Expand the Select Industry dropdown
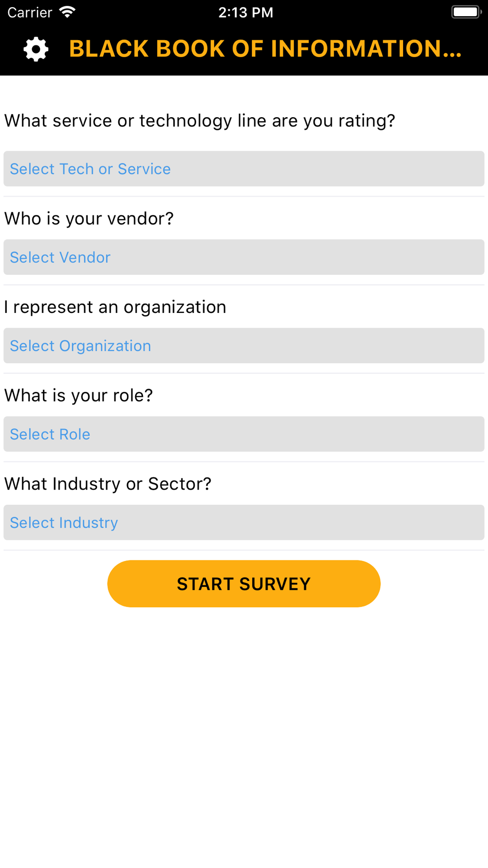 (x=244, y=522)
